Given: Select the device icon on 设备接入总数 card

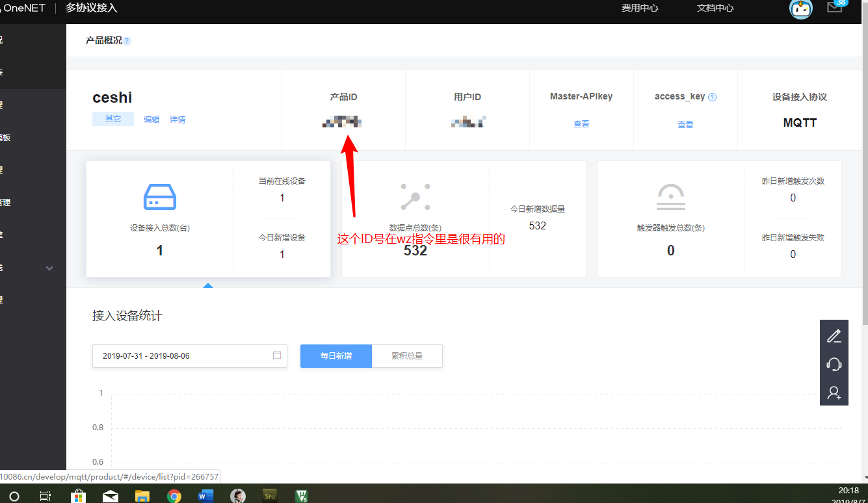Looking at the screenshot, I should [159, 197].
